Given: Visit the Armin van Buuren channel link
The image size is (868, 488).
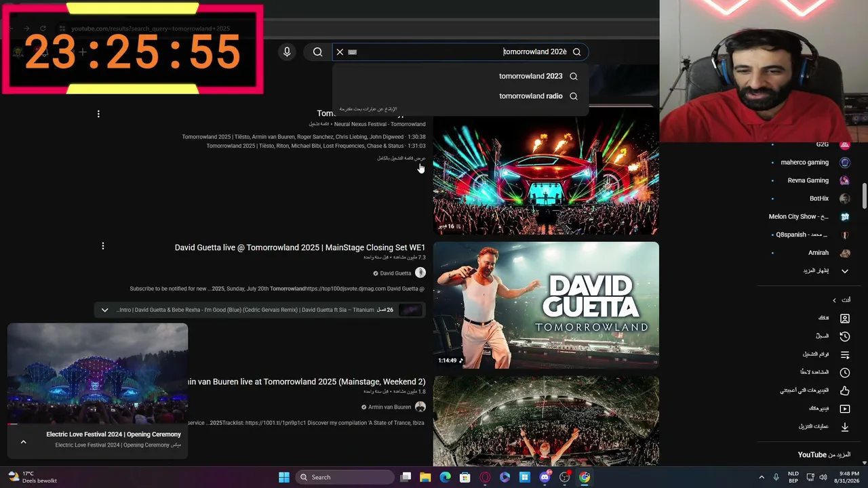Looking at the screenshot, I should click(x=389, y=407).
